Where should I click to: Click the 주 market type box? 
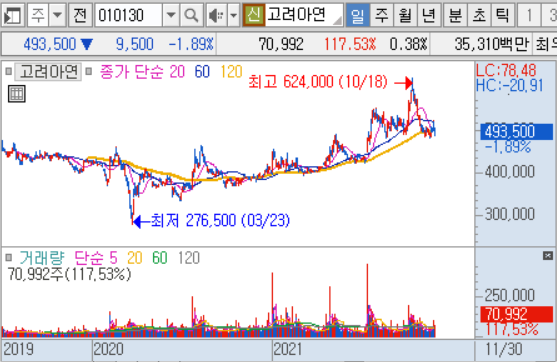coord(38,15)
